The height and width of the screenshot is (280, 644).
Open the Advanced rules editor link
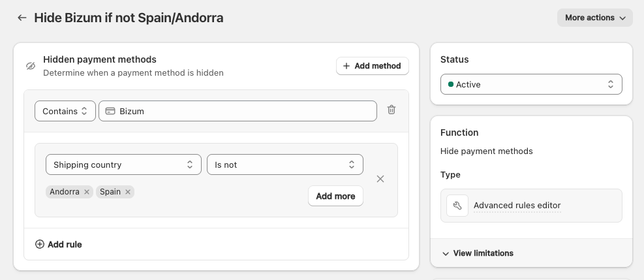click(517, 206)
